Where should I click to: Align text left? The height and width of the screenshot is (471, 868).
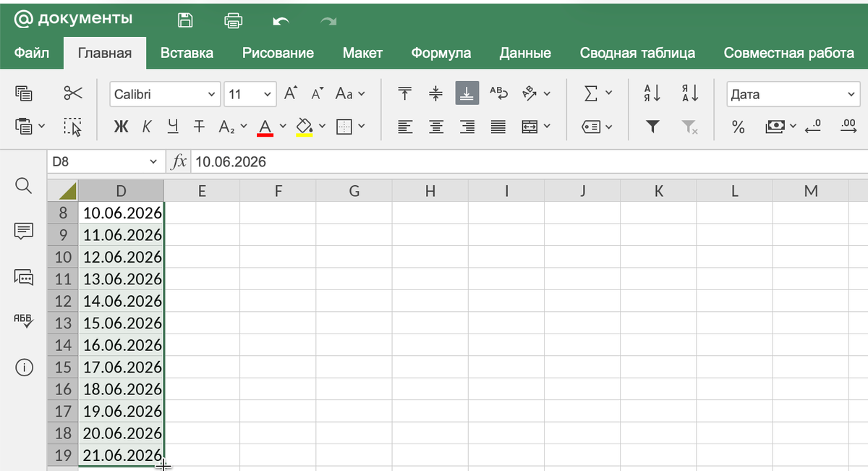coord(405,127)
